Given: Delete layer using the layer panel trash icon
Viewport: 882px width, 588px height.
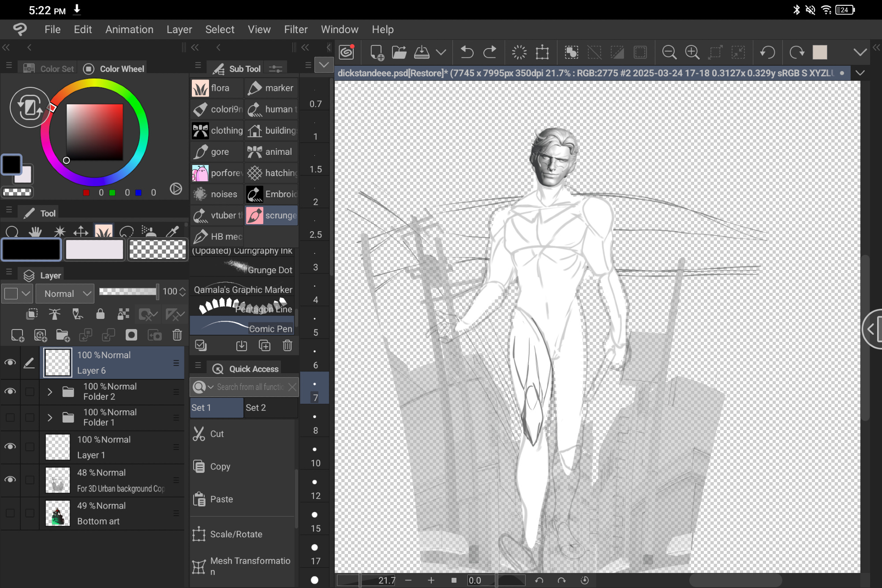Looking at the screenshot, I should tap(177, 335).
